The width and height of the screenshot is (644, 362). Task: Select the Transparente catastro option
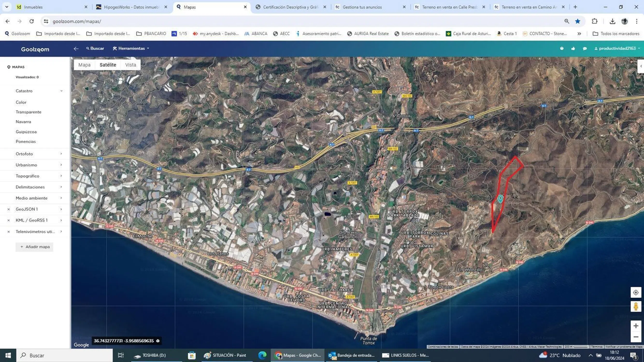click(28, 112)
